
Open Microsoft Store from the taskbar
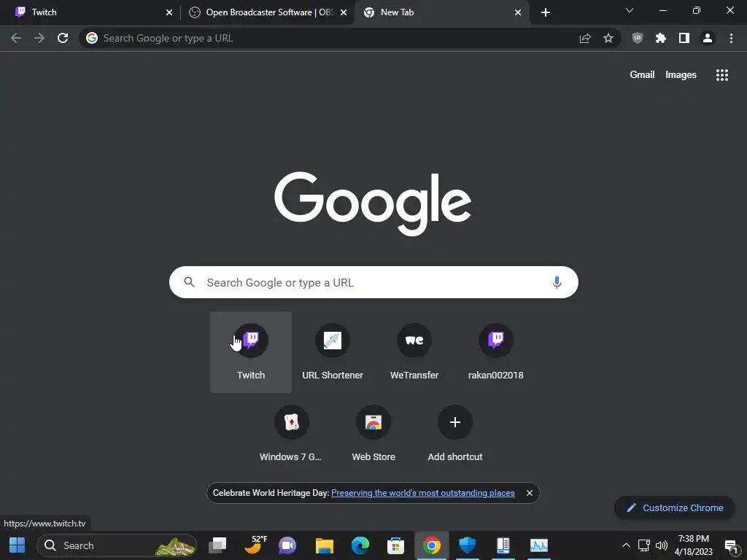tap(395, 545)
